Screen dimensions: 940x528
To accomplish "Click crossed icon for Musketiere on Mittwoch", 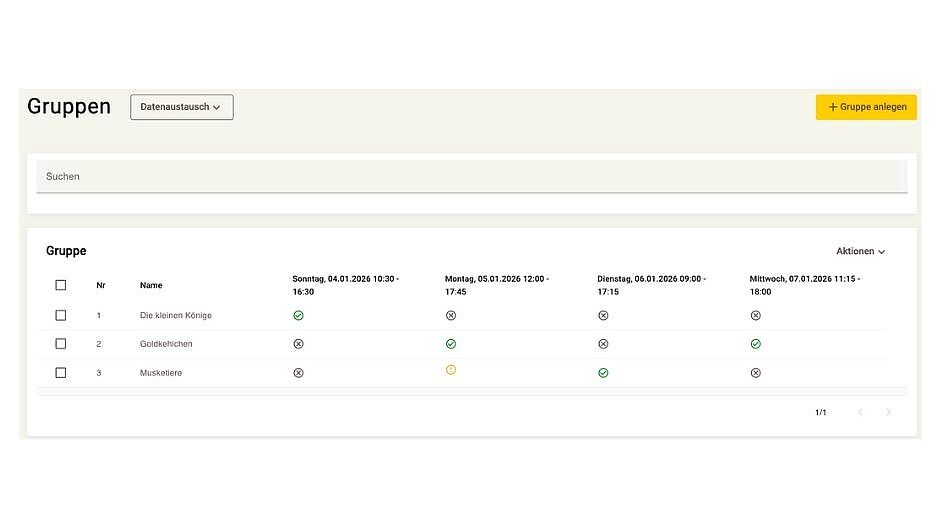I will click(755, 372).
